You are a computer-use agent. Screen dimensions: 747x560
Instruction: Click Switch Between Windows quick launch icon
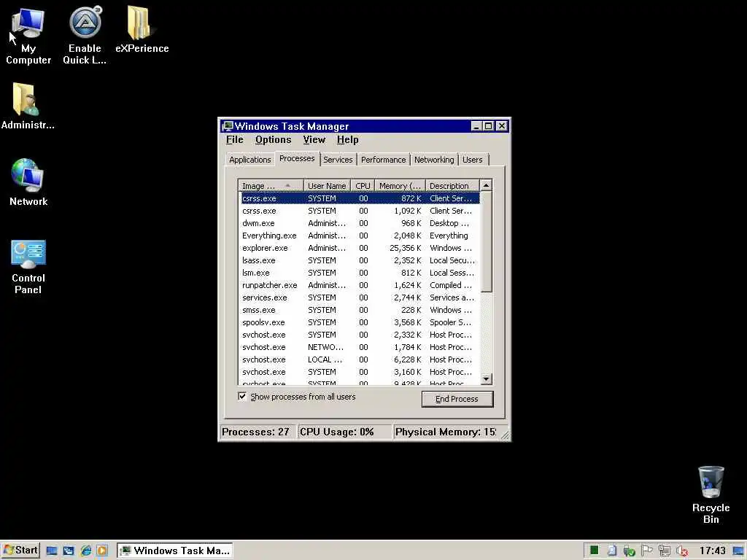(69, 551)
